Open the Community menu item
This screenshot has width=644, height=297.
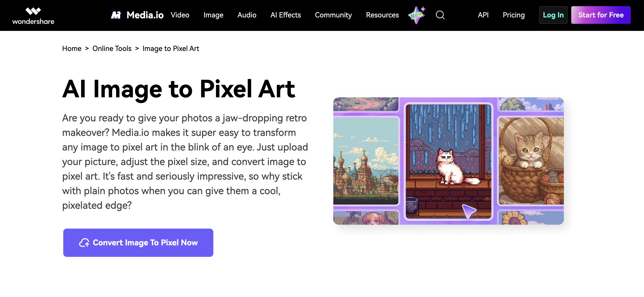[333, 15]
